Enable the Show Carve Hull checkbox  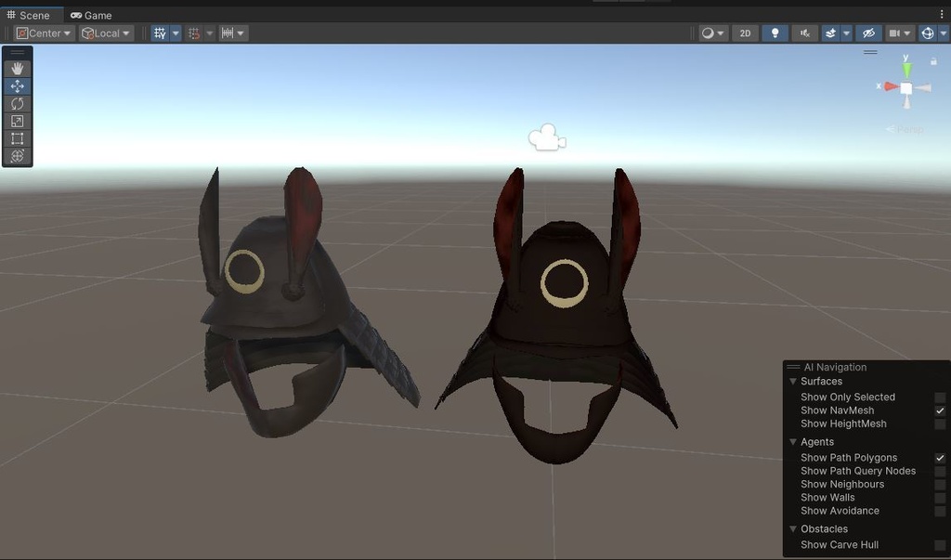tap(940, 545)
